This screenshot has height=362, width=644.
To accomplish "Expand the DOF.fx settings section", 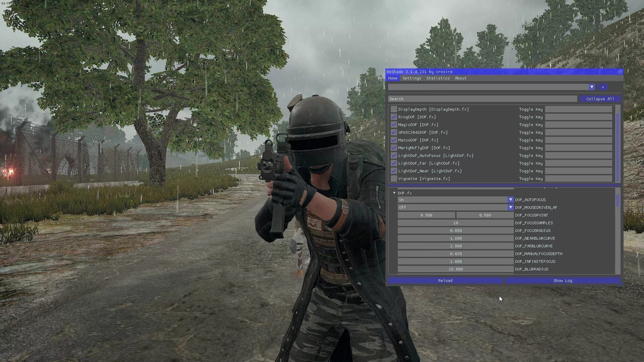I will pos(394,193).
